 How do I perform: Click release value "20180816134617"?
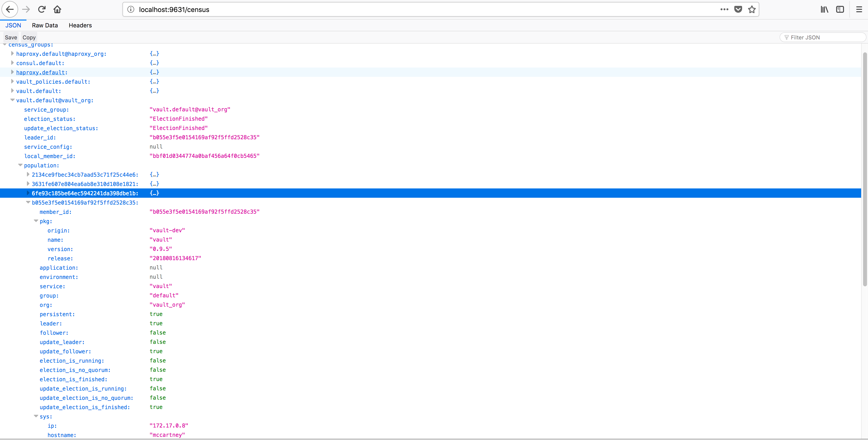tap(175, 258)
